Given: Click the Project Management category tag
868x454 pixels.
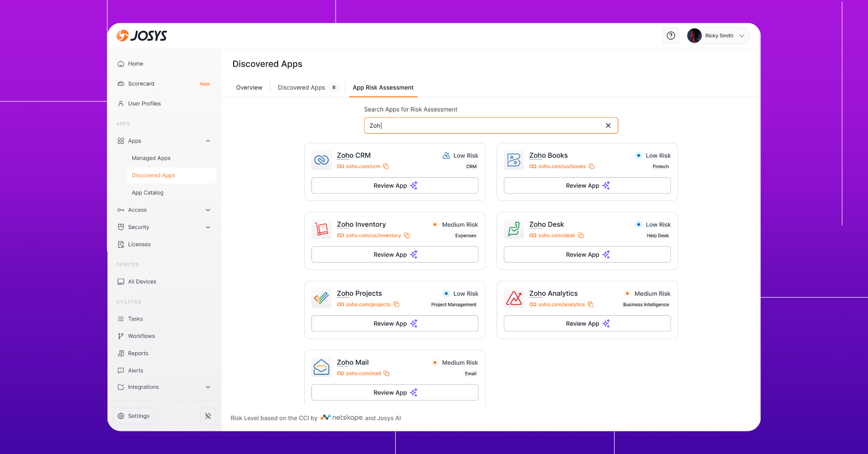Looking at the screenshot, I should [454, 305].
